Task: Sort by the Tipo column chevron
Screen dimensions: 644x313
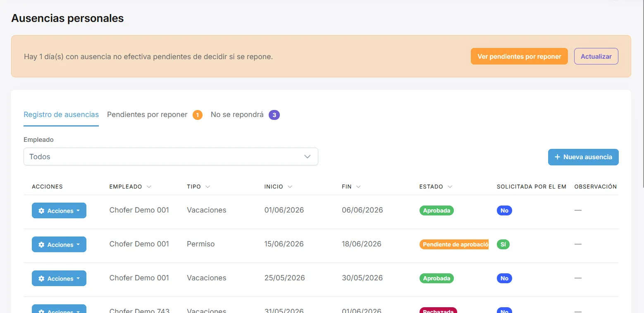Action: [208, 187]
